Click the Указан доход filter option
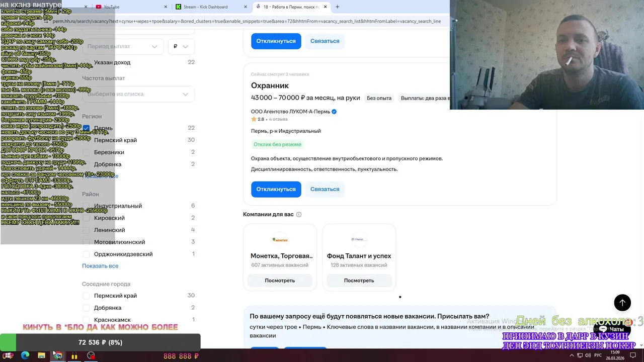The width and height of the screenshot is (644, 362). point(112,62)
